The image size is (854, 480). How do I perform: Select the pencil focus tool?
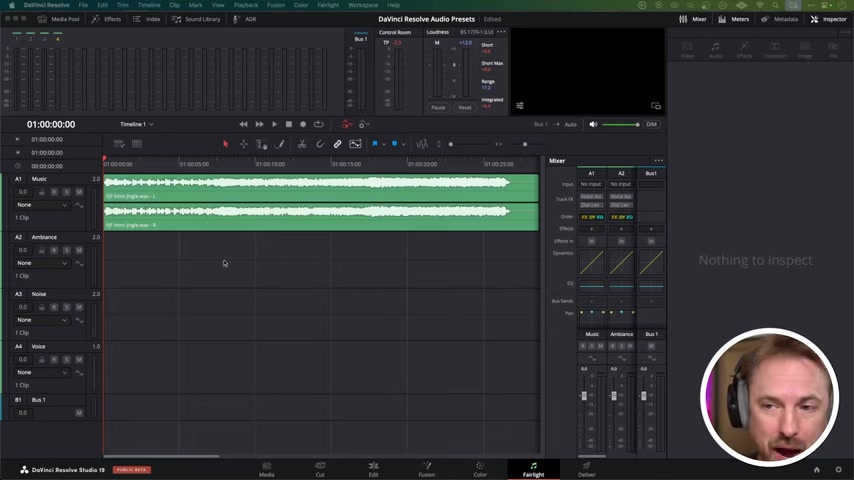point(279,144)
